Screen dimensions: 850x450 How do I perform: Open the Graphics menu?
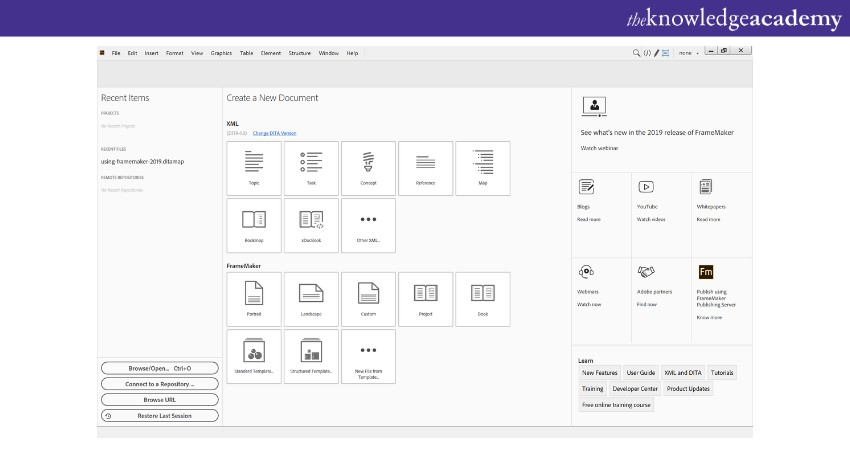(221, 53)
